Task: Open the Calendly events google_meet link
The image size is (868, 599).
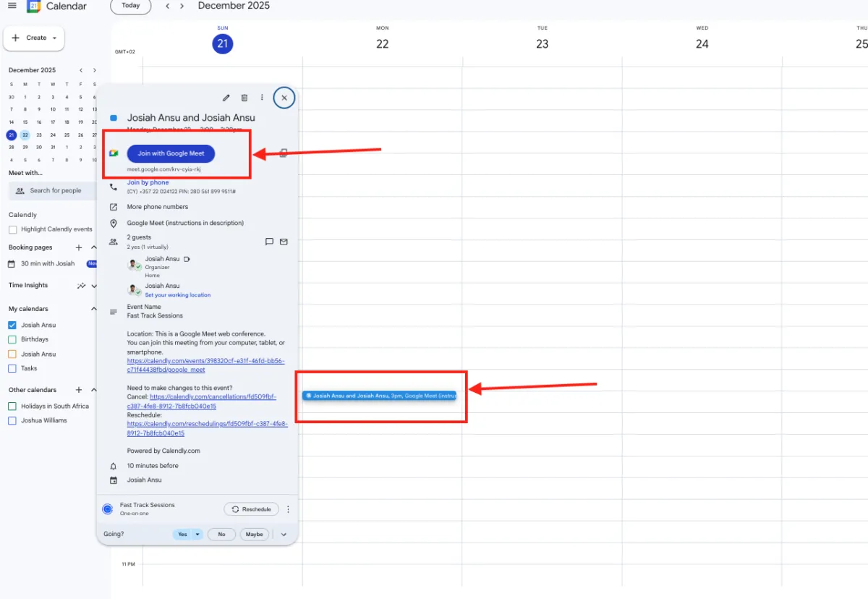Action: [x=205, y=365]
